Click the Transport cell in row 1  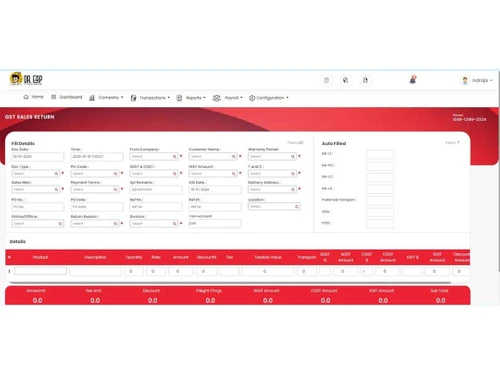[x=306, y=271]
